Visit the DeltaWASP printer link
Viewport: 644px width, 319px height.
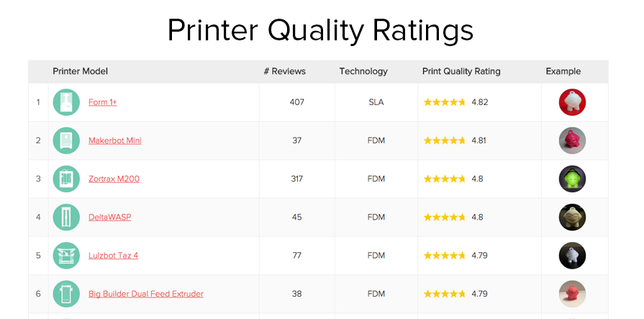(109, 217)
